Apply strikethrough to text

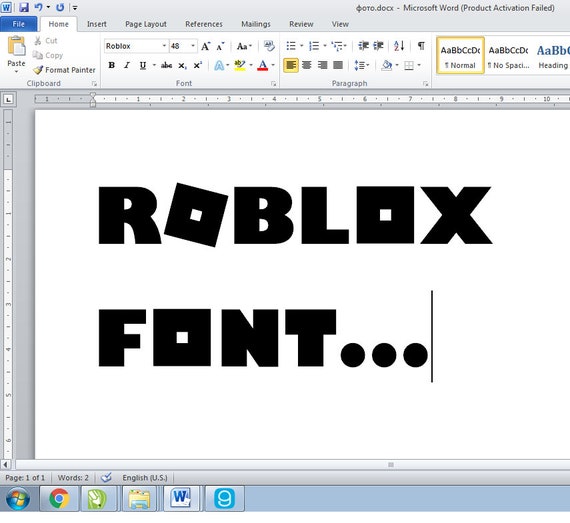tap(166, 65)
